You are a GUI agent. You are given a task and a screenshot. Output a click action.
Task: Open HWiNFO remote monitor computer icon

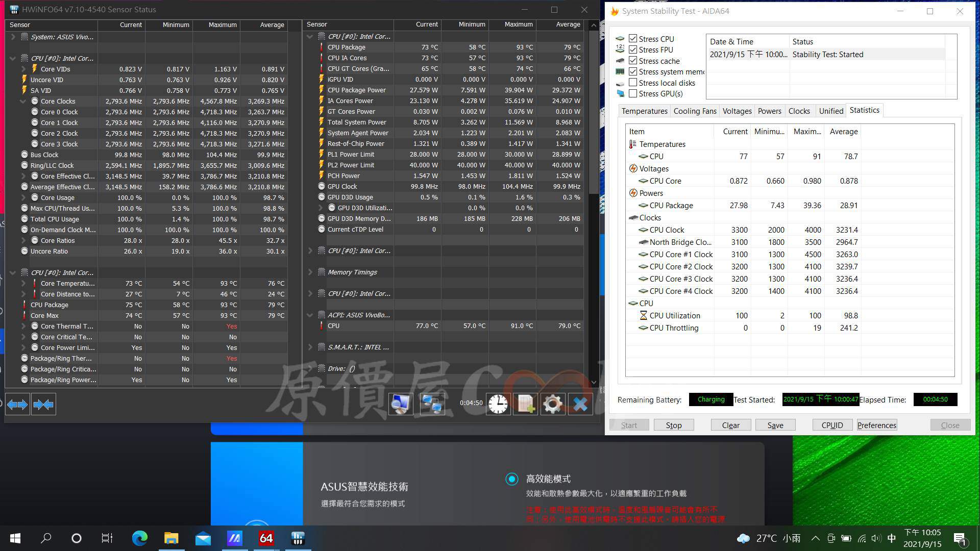click(x=401, y=404)
